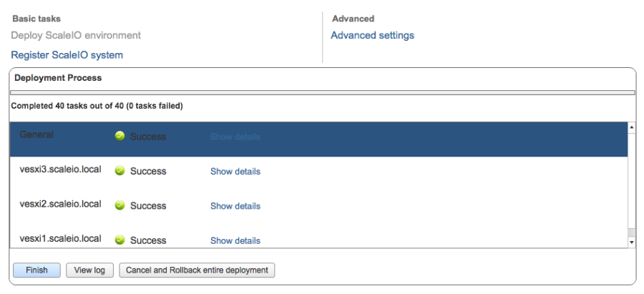Viewport: 644px width, 294px height.
Task: Click the vesxi3.scaleio.local success checkmark icon
Action: [x=120, y=170]
